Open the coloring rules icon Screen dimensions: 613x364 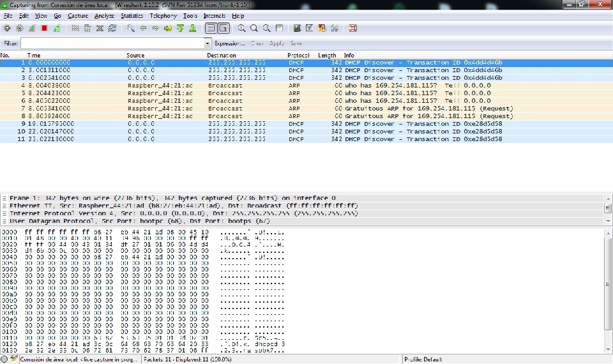(x=322, y=28)
